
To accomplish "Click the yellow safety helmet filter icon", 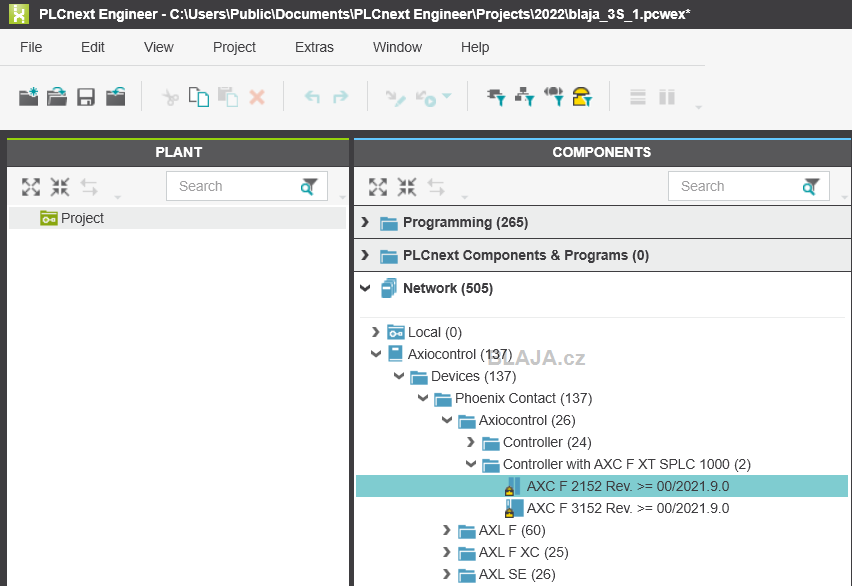I will tap(582, 97).
